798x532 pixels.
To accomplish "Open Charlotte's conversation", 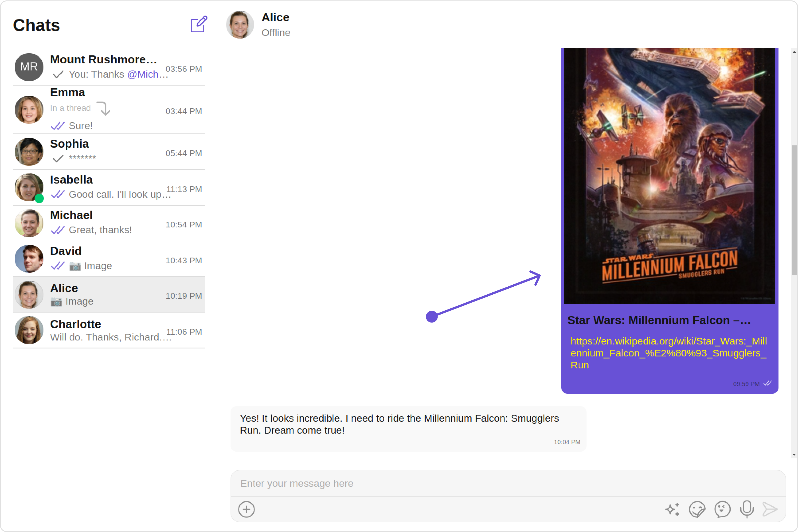I will pyautogui.click(x=109, y=330).
